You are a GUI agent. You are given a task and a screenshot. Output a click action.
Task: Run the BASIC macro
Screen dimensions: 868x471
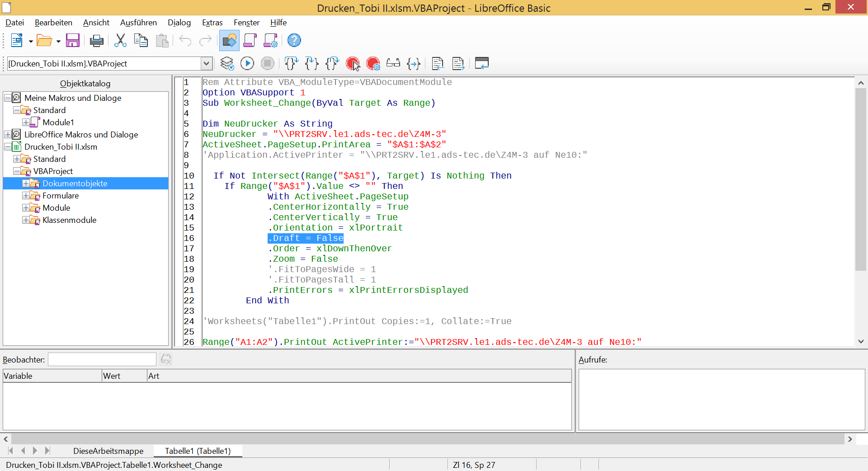tap(247, 63)
